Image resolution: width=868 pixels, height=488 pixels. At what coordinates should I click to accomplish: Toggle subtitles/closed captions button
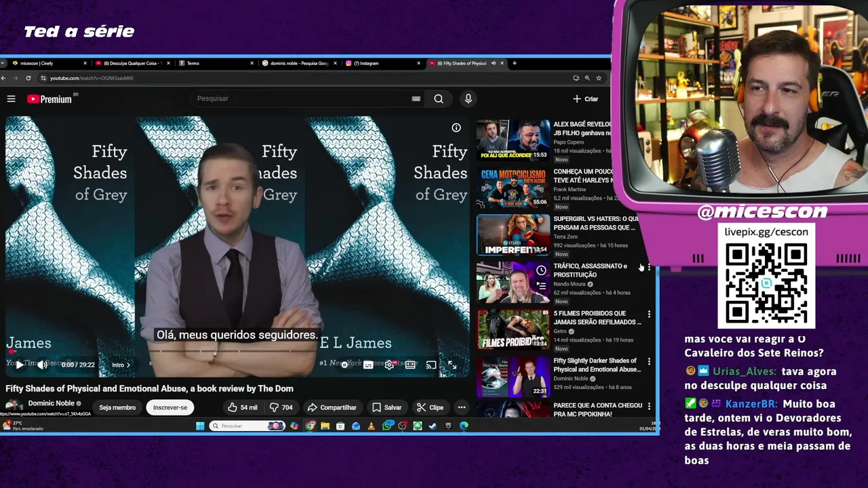(368, 365)
